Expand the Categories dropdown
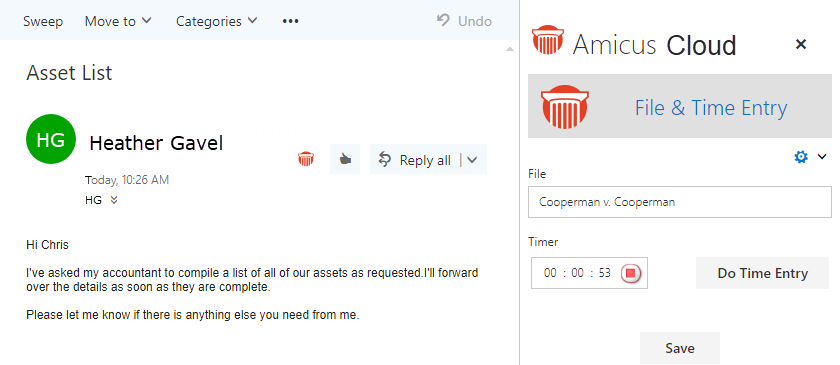 [x=217, y=21]
